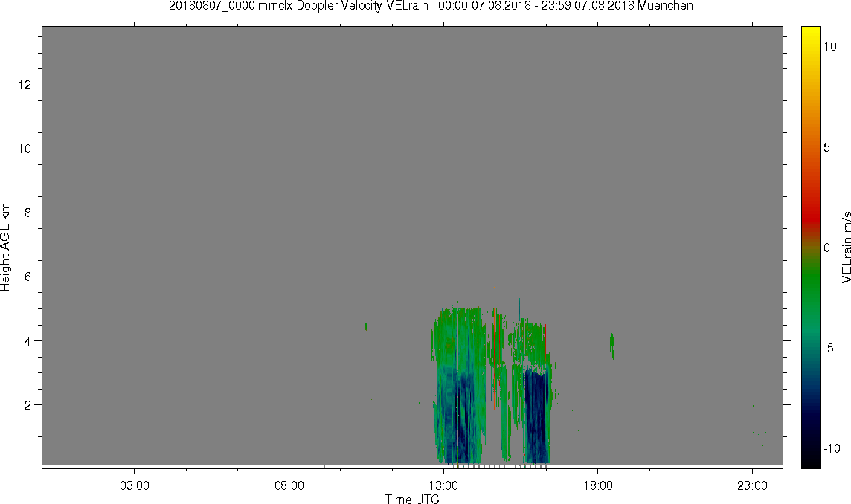Click the colorbar value 0
This screenshot has width=851, height=504.
tap(826, 248)
